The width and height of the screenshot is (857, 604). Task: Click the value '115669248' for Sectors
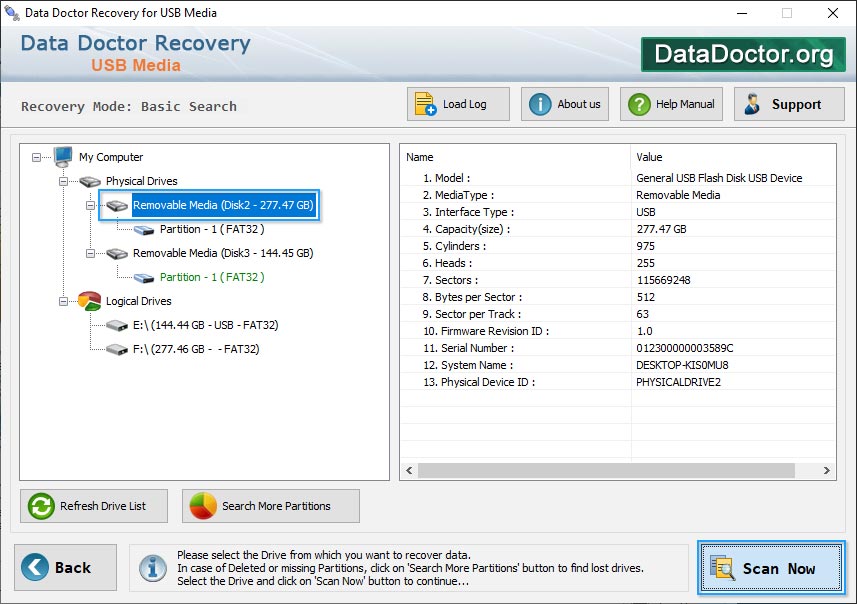pos(664,280)
